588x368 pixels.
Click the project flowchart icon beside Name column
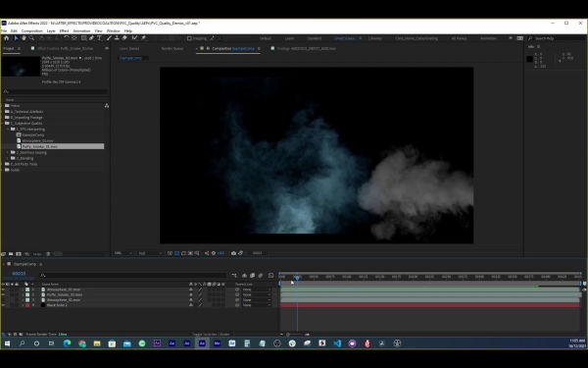[x=107, y=106]
